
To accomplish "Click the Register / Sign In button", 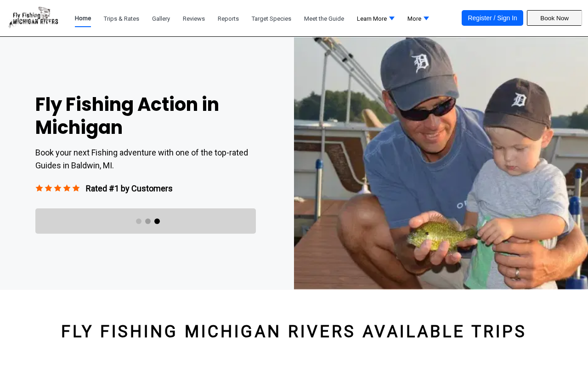I will click(492, 18).
